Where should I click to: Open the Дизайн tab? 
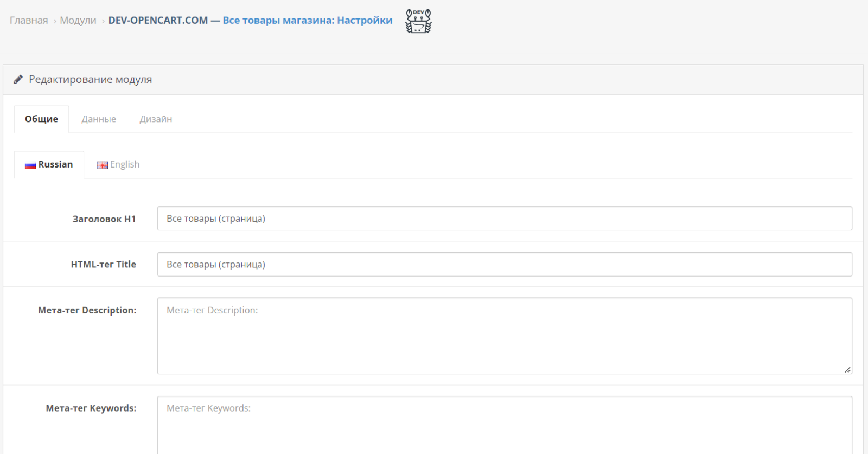pyautogui.click(x=156, y=119)
